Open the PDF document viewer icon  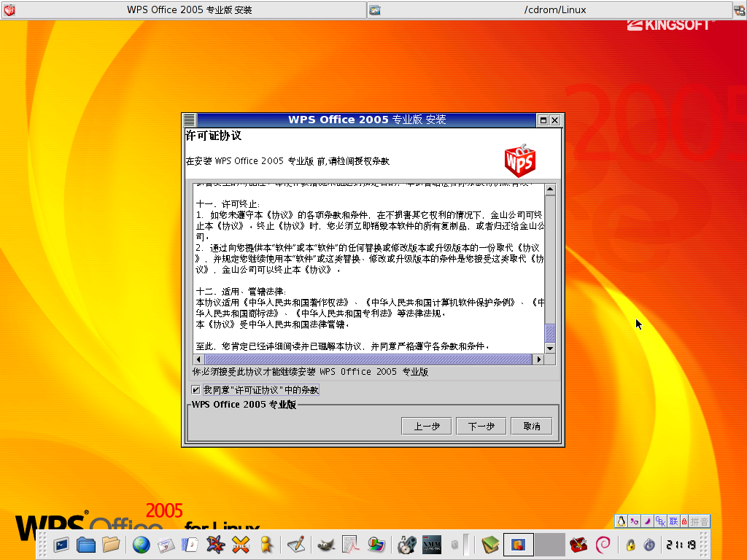click(351, 544)
